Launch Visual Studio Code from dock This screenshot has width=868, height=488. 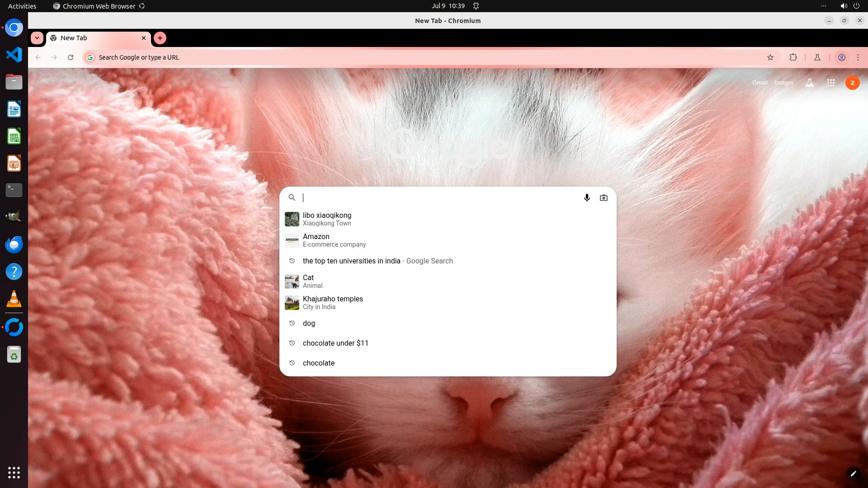(14, 55)
